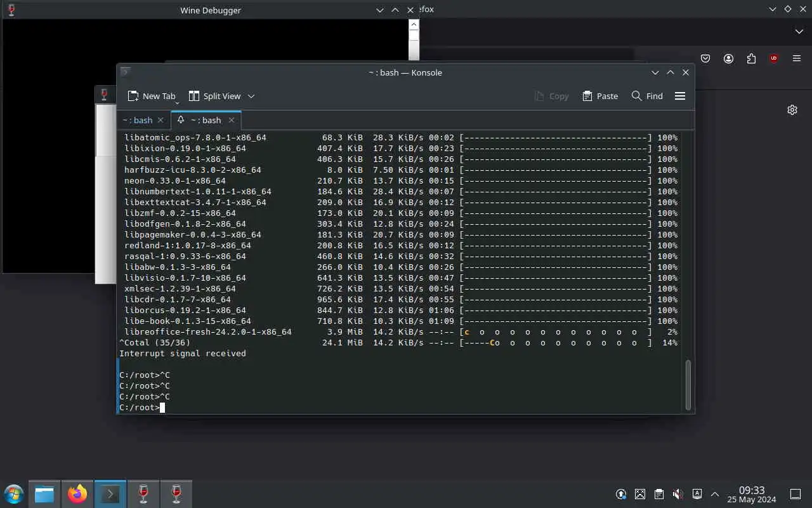This screenshot has width=812, height=508.
Task: Click the Konsole title bar terminal icon
Action: tap(126, 72)
